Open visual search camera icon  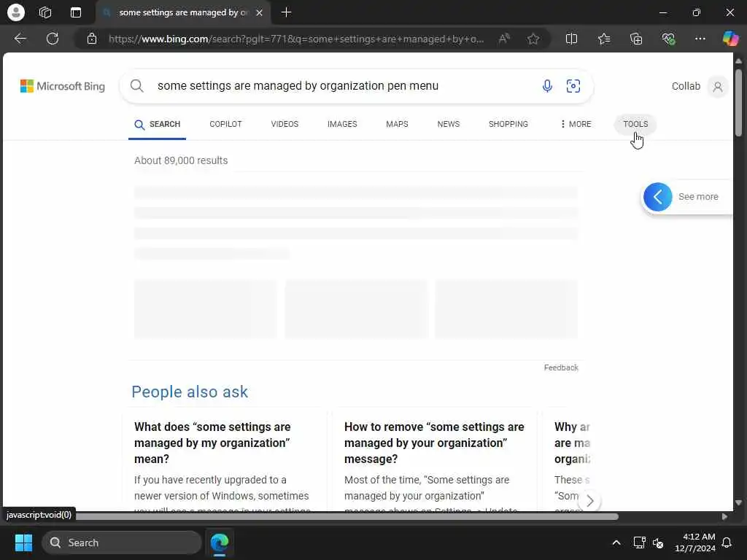pyautogui.click(x=573, y=86)
